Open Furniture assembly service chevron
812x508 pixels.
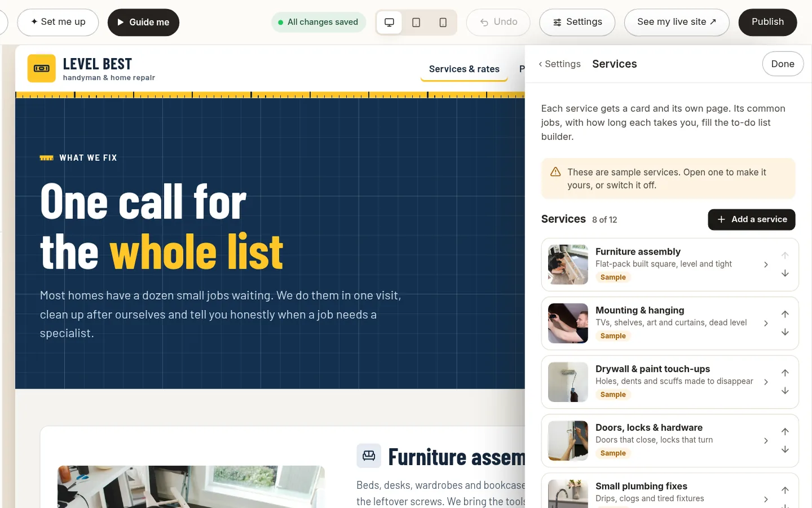click(766, 265)
